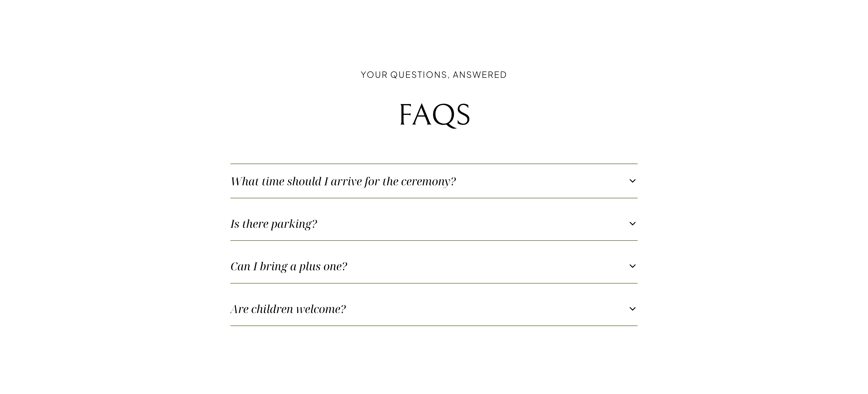Click the down chevron beside "Are children welcome?"
The height and width of the screenshot is (394, 868).
tap(633, 309)
